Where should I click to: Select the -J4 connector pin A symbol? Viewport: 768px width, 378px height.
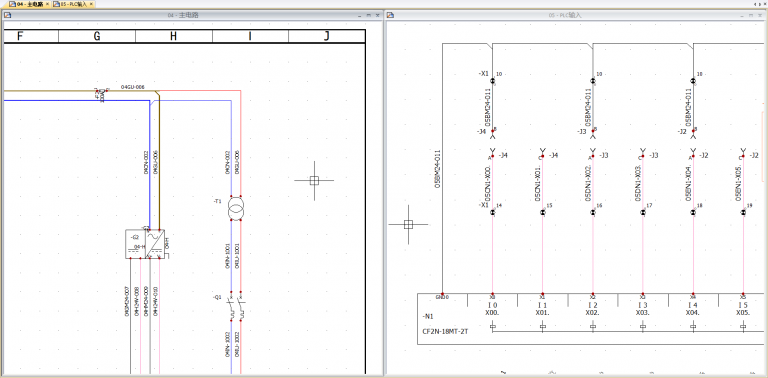(x=493, y=153)
